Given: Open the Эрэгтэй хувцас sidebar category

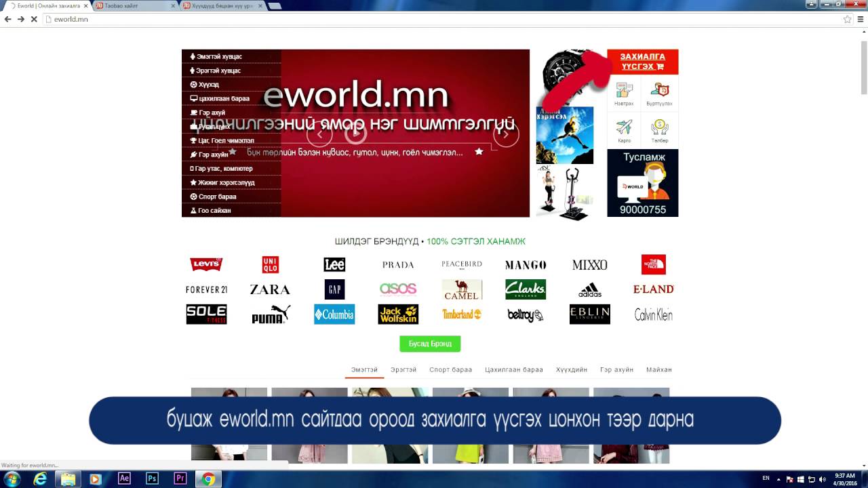Looking at the screenshot, I should click(231, 70).
